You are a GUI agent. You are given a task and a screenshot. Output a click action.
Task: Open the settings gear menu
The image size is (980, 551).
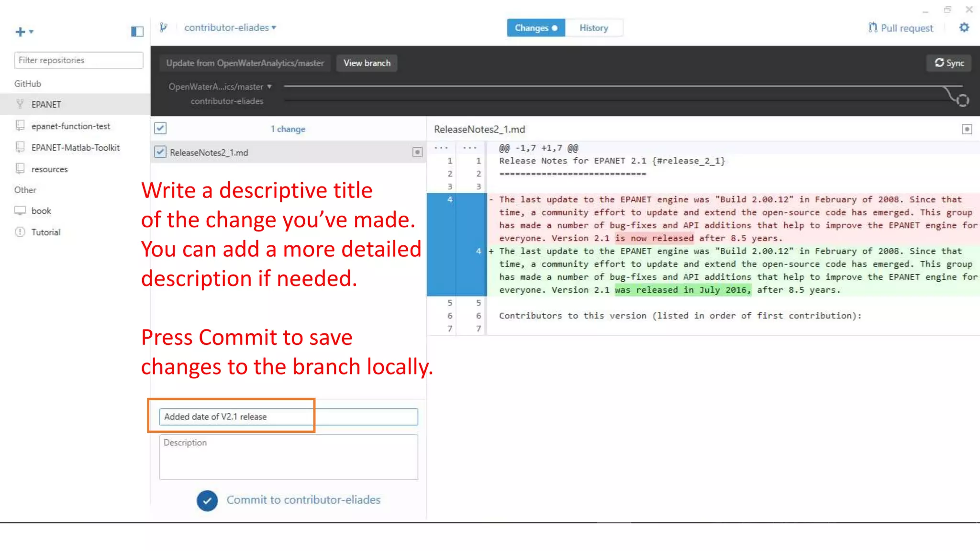pos(964,27)
